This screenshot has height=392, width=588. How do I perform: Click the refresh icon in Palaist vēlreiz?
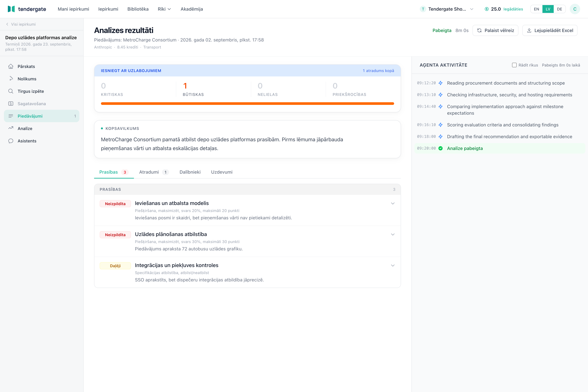tap(479, 31)
